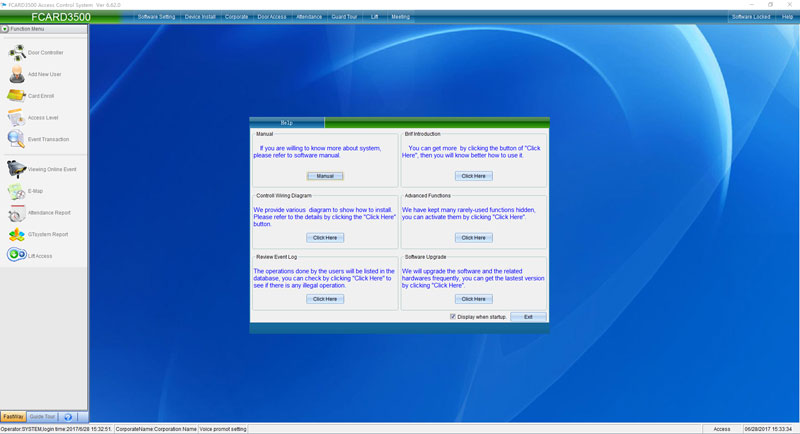Open the Meeting menu
The image size is (800, 434).
tap(401, 17)
